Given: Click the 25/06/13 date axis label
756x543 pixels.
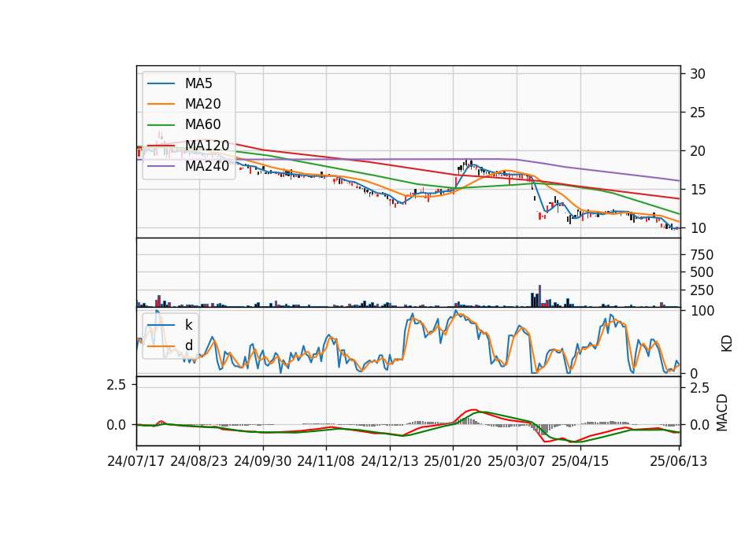Looking at the screenshot, I should pos(678,461).
